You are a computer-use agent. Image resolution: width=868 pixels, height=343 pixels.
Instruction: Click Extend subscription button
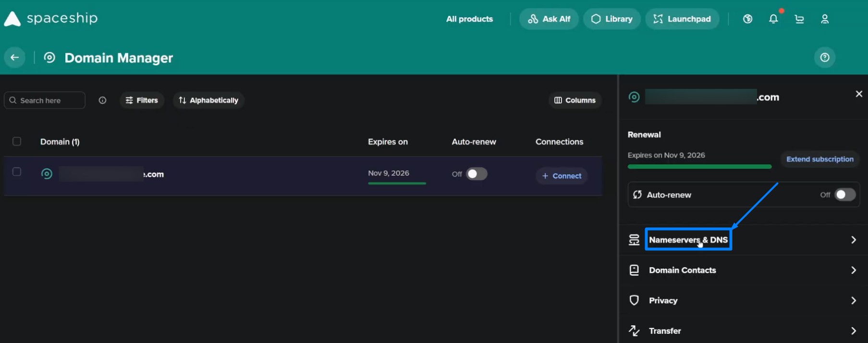point(820,159)
